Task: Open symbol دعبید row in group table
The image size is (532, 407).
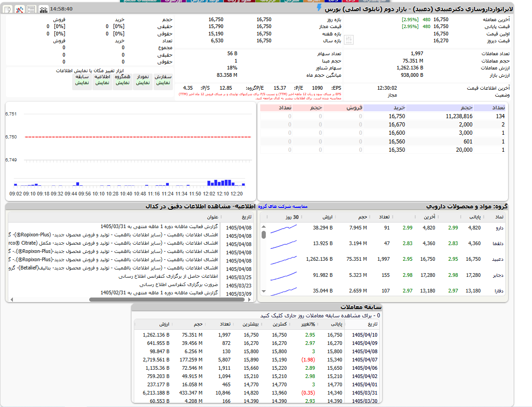Action: pos(383,259)
